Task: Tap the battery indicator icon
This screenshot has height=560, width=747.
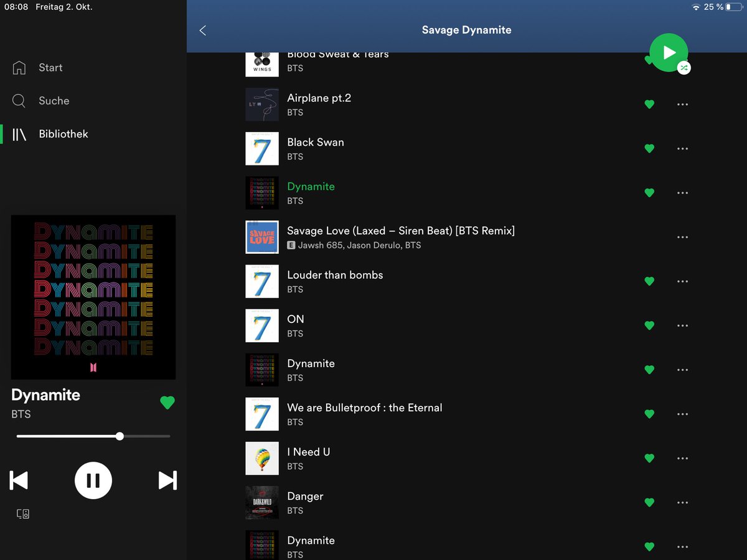Action: (734, 7)
